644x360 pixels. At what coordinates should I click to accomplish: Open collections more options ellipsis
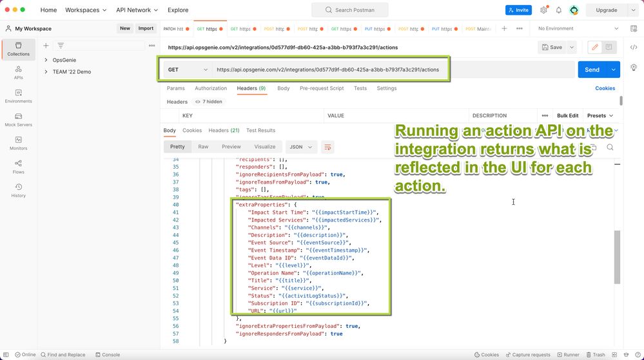pos(151,46)
